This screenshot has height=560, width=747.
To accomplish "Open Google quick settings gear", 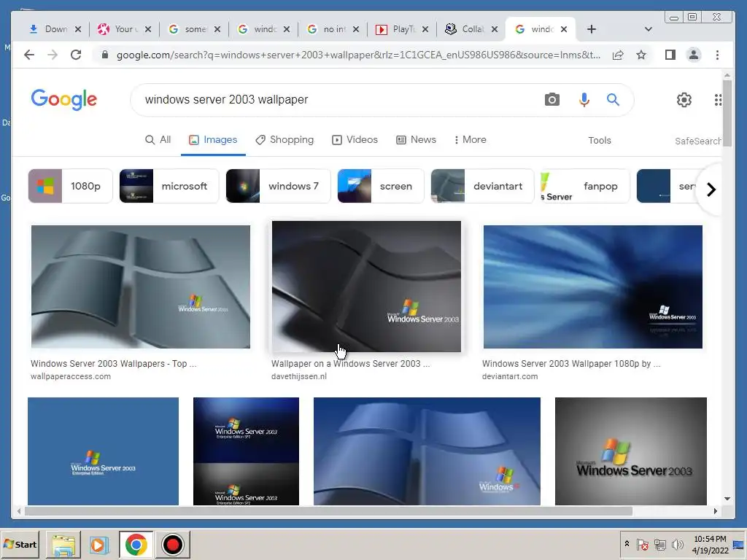I will coord(684,99).
